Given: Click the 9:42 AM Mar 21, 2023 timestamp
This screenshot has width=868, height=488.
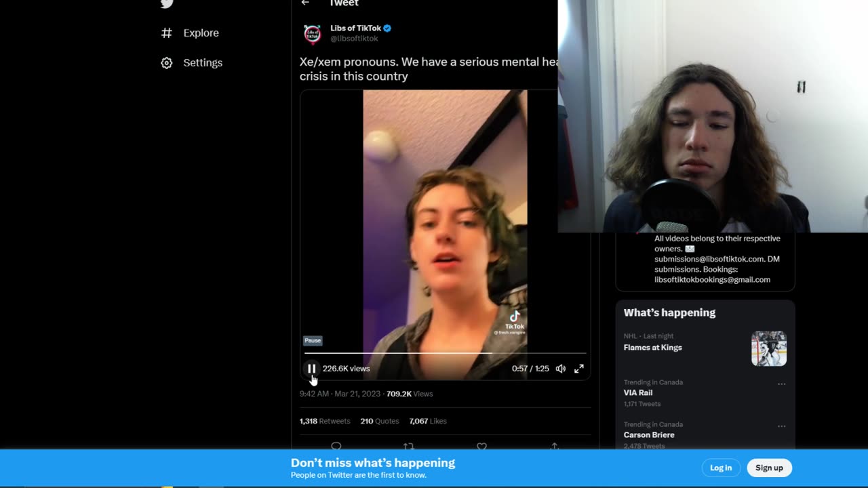Looking at the screenshot, I should pyautogui.click(x=340, y=394).
